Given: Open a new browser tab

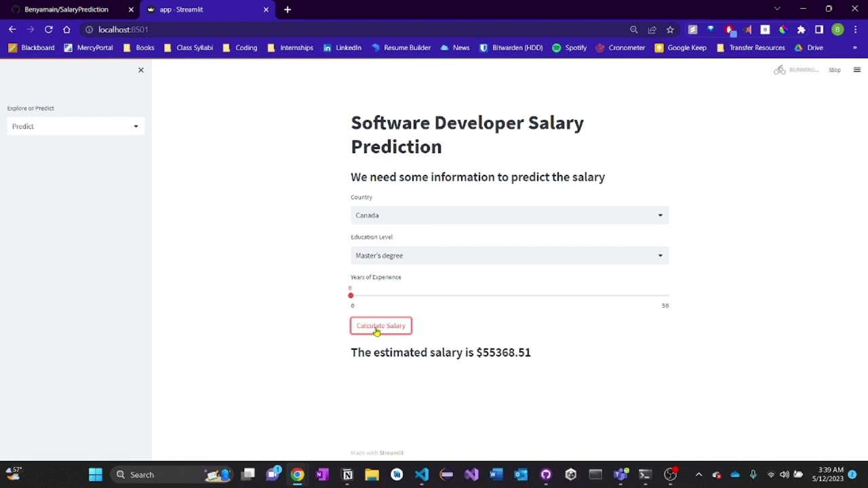Looking at the screenshot, I should (x=288, y=9).
